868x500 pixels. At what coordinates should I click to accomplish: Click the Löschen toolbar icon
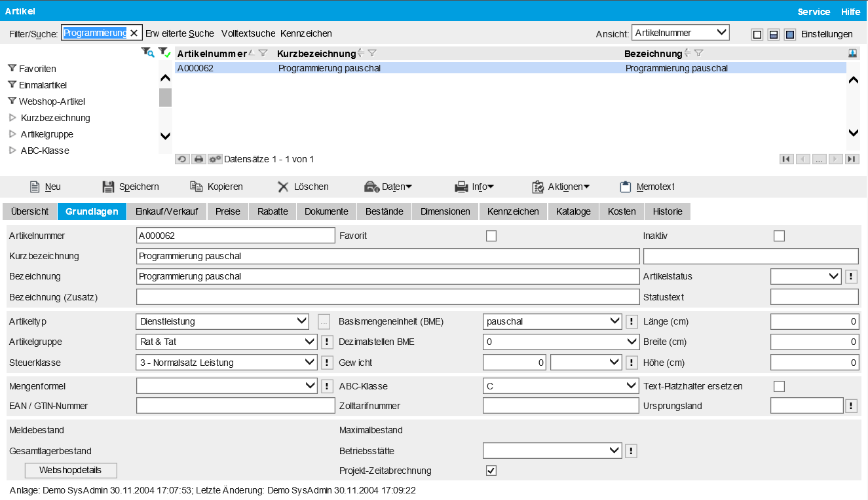283,187
